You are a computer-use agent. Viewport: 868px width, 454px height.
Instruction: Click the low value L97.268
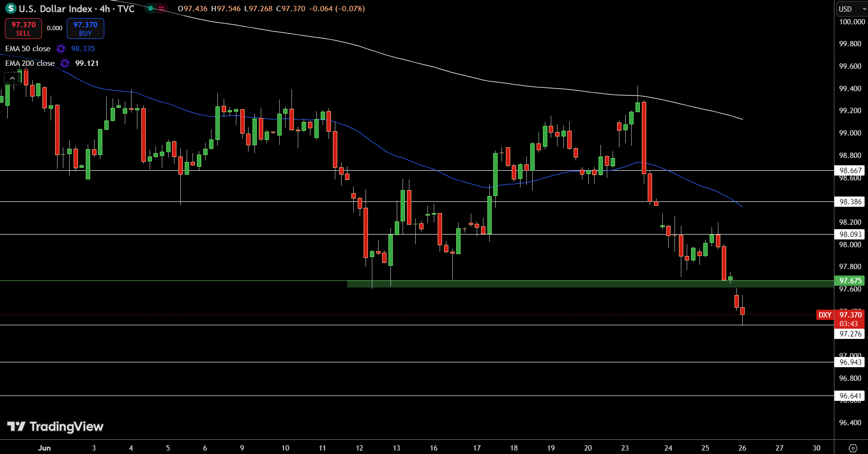pos(258,9)
